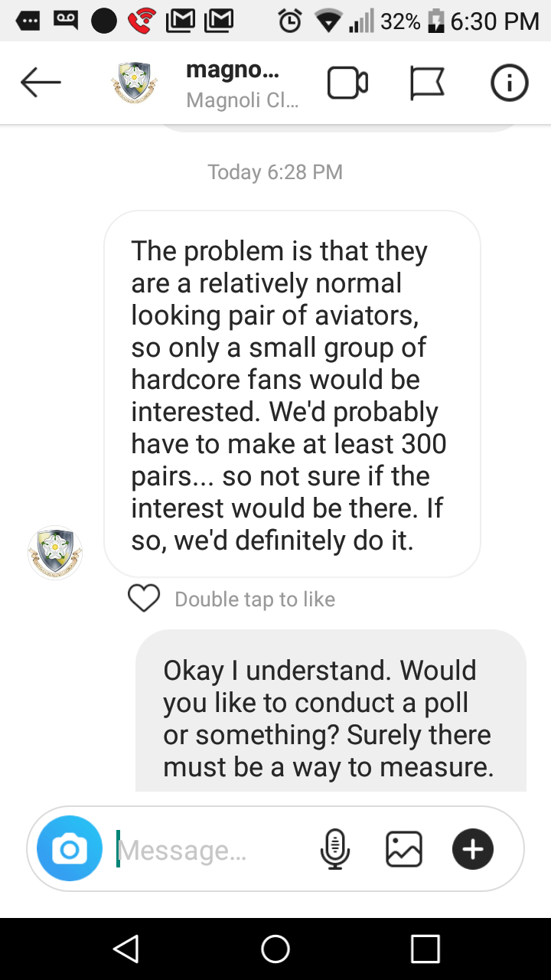Open conversation info icon
The width and height of the screenshot is (551, 980).
click(x=509, y=83)
